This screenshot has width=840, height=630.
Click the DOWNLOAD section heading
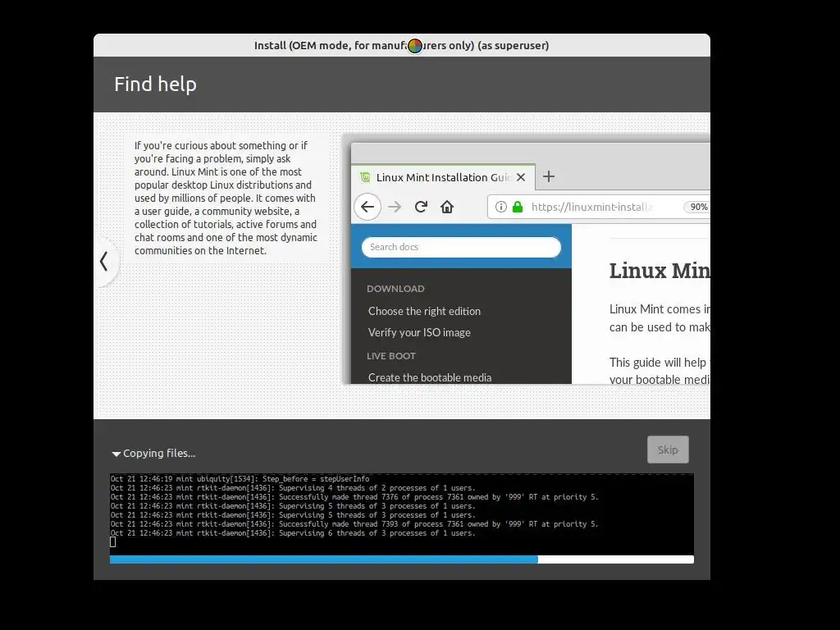coord(395,289)
